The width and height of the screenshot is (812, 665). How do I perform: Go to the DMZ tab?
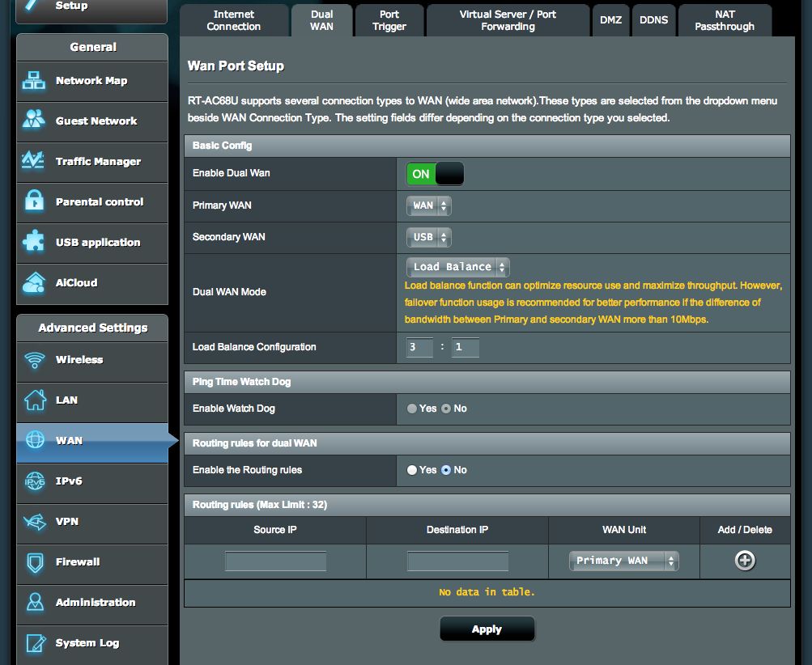click(610, 20)
